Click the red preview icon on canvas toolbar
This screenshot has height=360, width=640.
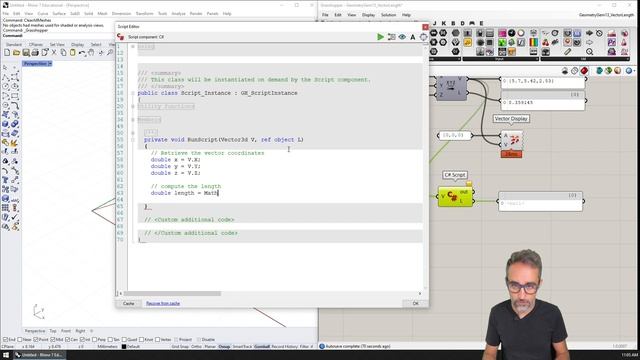pyautogui.click(x=584, y=71)
